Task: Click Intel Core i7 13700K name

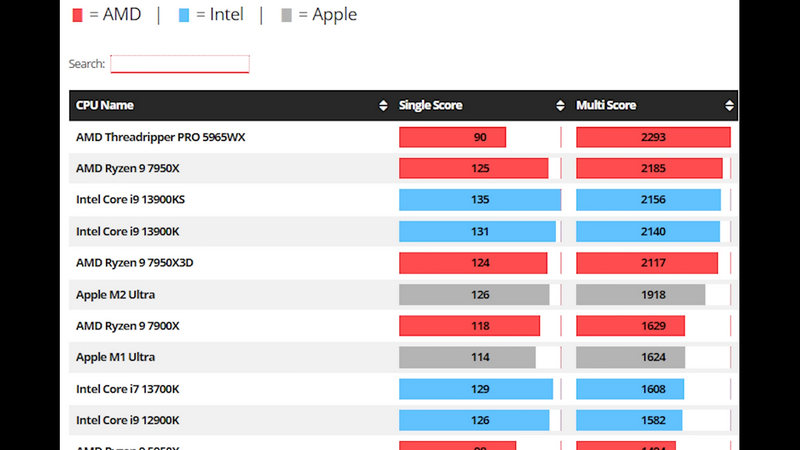Action: pos(128,389)
